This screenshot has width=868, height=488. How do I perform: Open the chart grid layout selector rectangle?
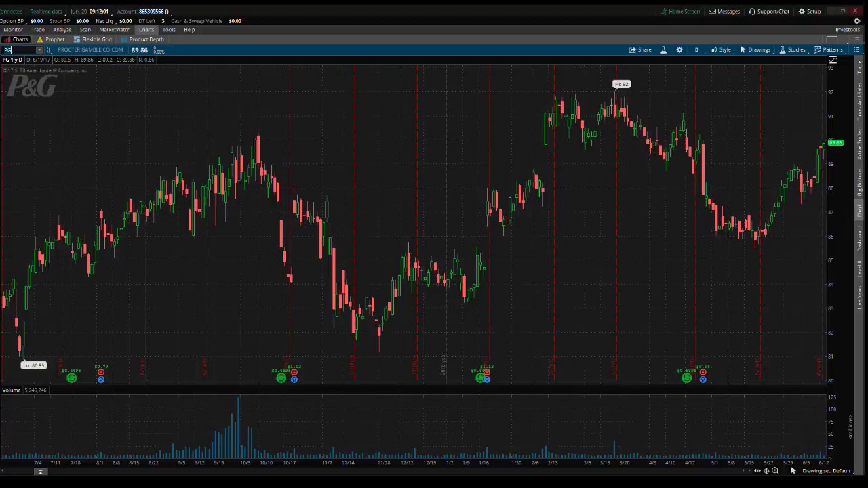click(x=832, y=39)
